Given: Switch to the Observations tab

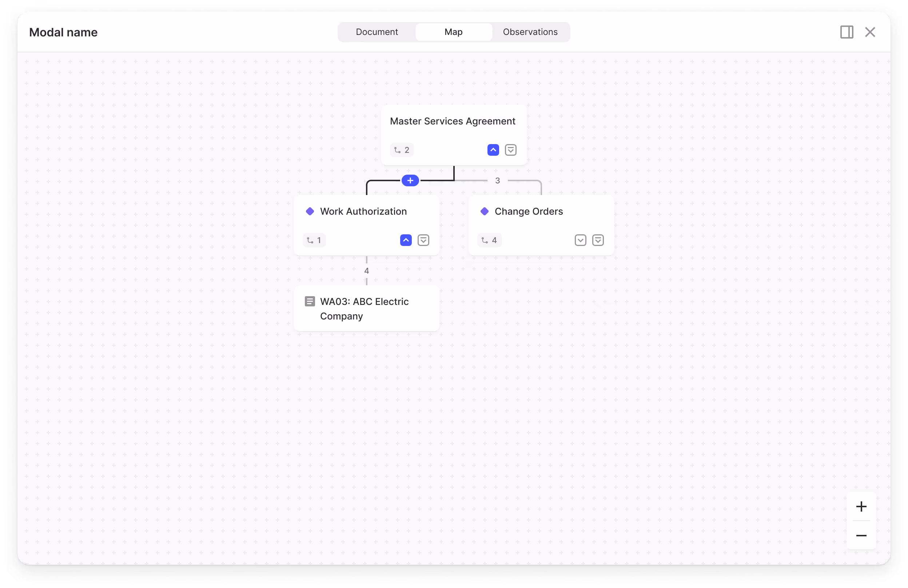Looking at the screenshot, I should pyautogui.click(x=530, y=32).
